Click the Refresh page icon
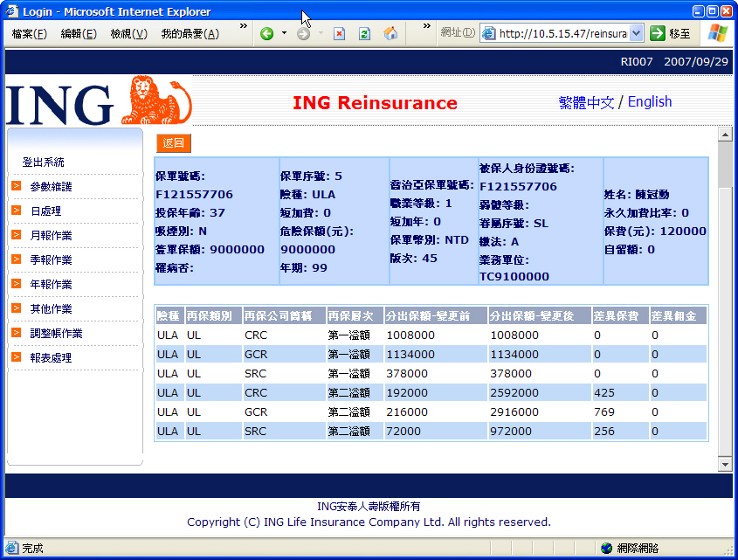 tap(364, 33)
